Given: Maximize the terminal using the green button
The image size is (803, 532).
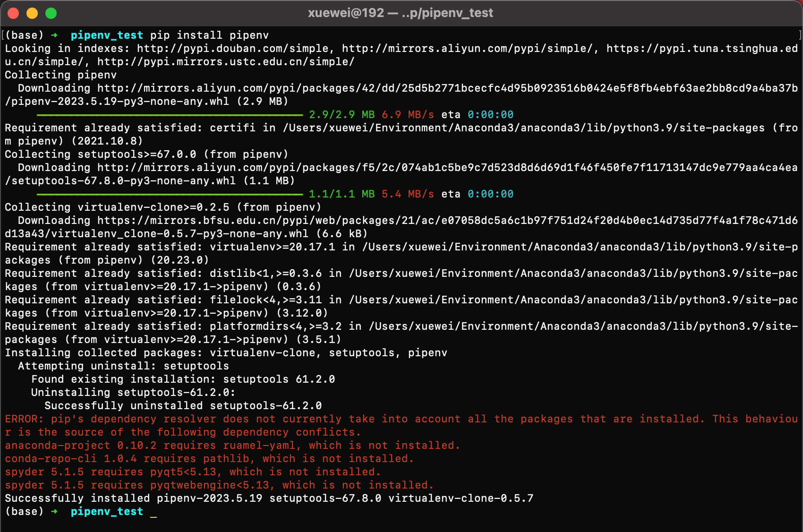Looking at the screenshot, I should [x=51, y=13].
